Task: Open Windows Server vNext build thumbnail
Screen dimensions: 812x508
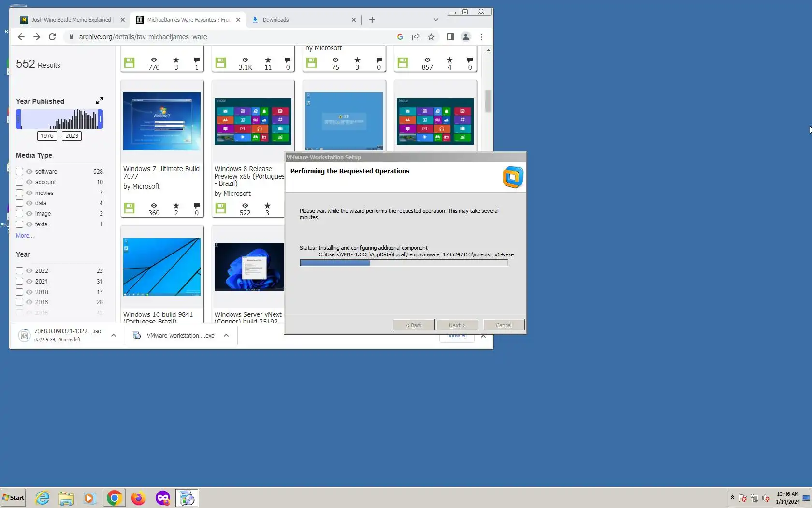Action: [x=249, y=267]
